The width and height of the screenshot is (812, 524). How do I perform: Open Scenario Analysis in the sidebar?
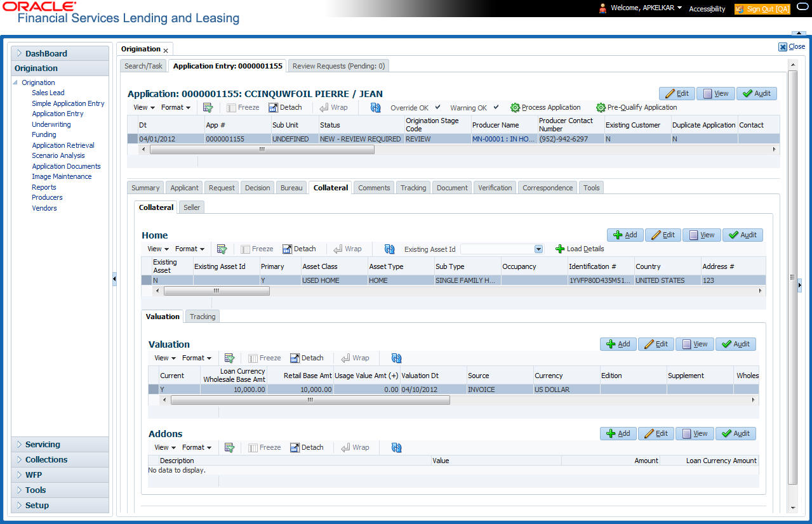pyautogui.click(x=58, y=155)
